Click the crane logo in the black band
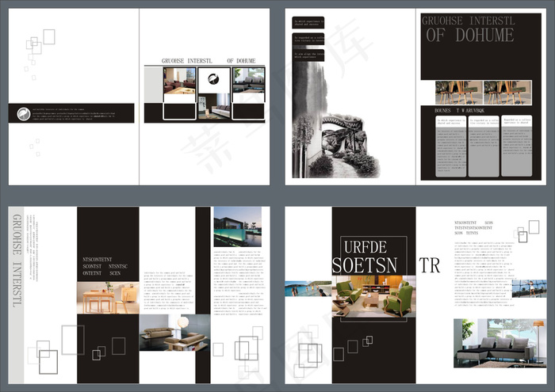 coord(23,114)
